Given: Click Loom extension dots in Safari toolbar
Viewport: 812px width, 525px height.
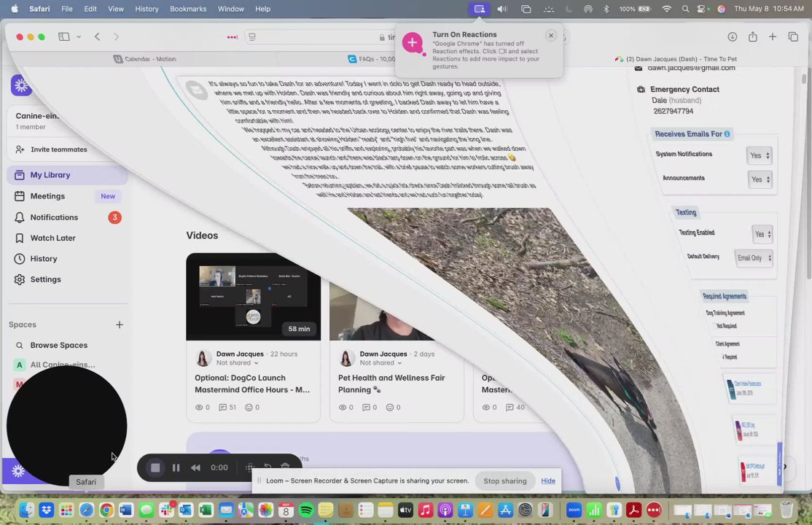Looking at the screenshot, I should point(232,36).
